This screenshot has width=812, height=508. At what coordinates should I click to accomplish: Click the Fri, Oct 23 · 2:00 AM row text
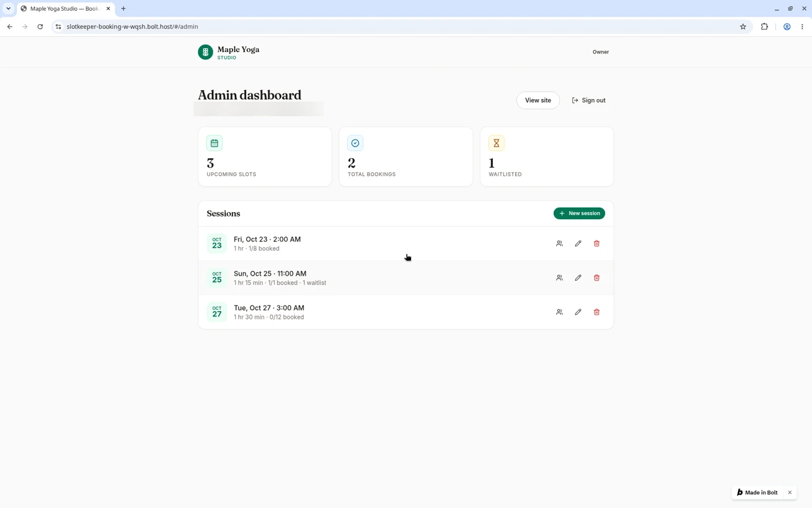point(267,239)
